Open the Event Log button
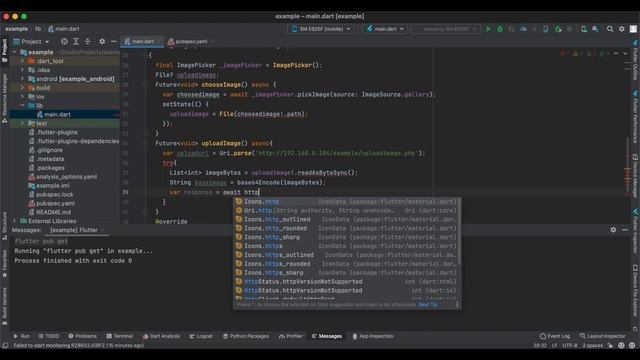The height and width of the screenshot is (360, 640). (555, 336)
